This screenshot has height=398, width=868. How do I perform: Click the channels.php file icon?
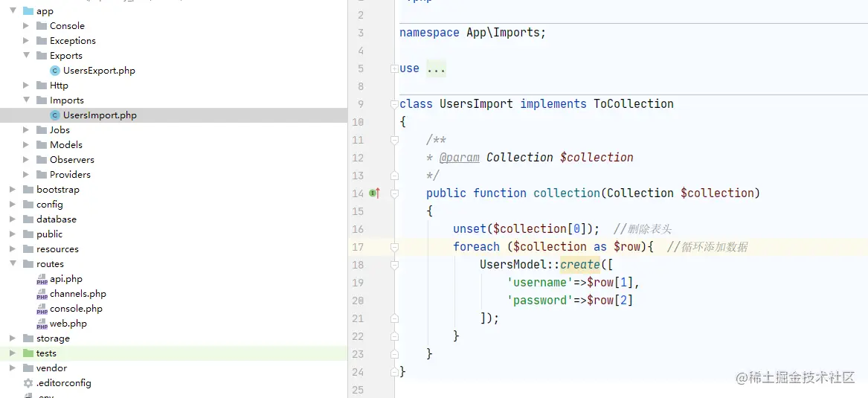click(42, 295)
